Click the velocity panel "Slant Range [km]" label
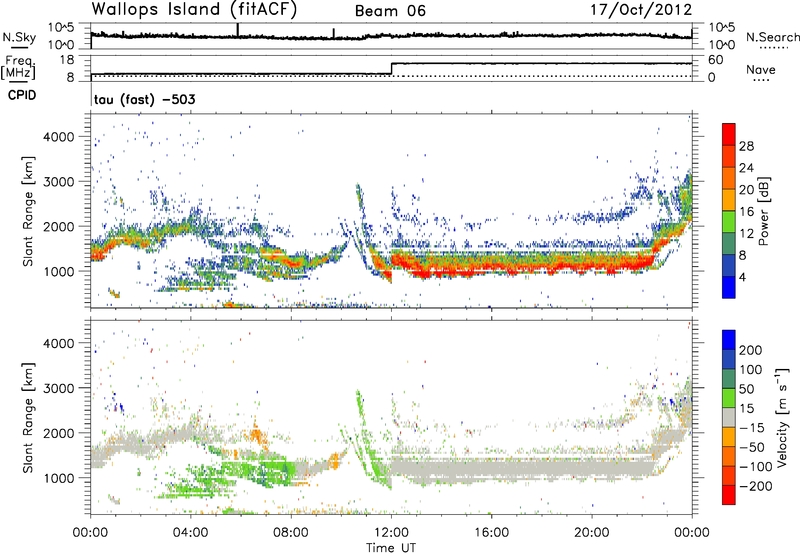800x554 pixels. pyautogui.click(x=28, y=417)
